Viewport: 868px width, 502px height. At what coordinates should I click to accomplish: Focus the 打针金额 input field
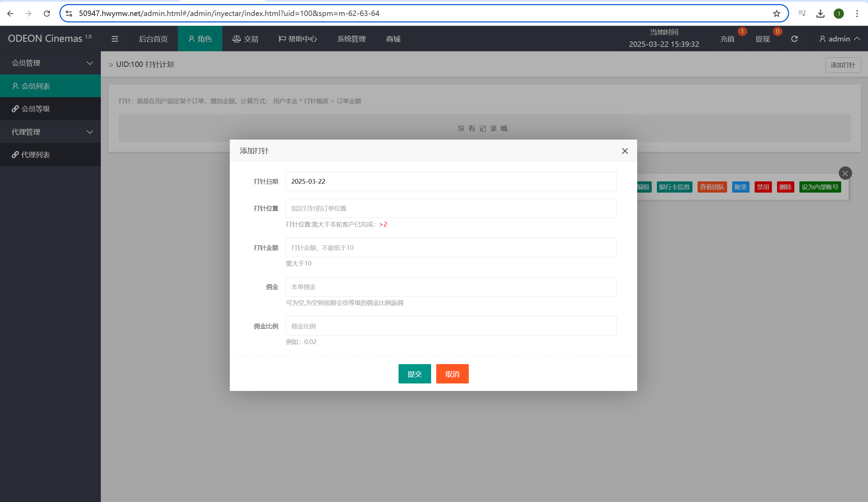450,247
